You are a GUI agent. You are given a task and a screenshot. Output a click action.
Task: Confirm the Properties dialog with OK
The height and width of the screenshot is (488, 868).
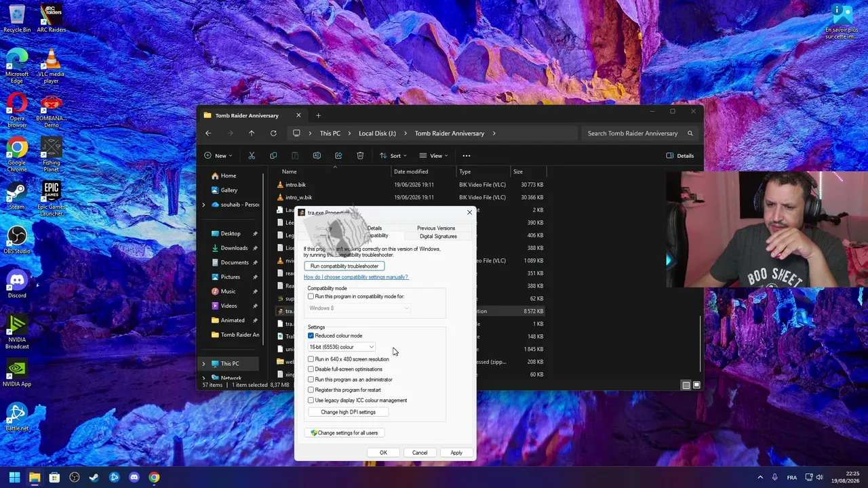(x=383, y=453)
